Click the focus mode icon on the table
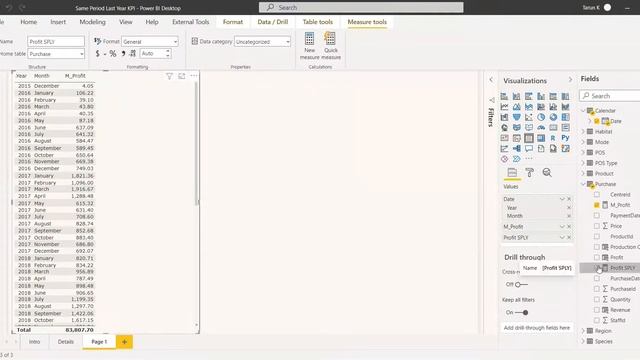 [182, 76]
